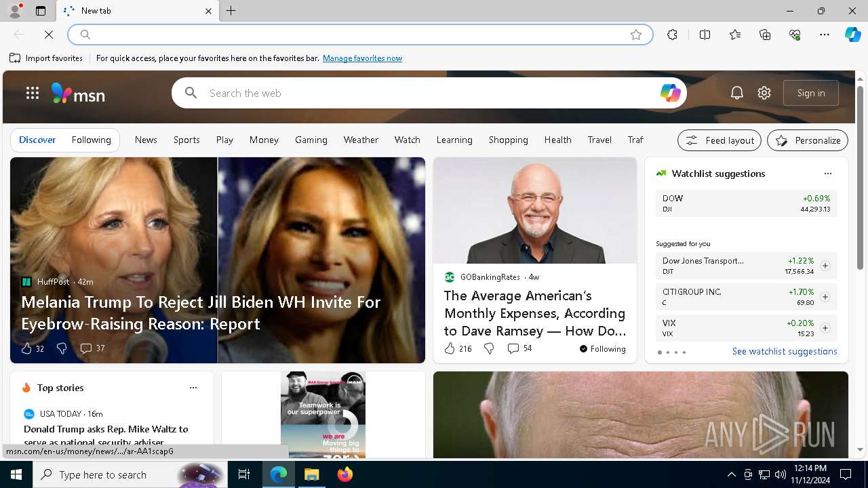Dislike the Dave Ramsey article

tap(489, 348)
